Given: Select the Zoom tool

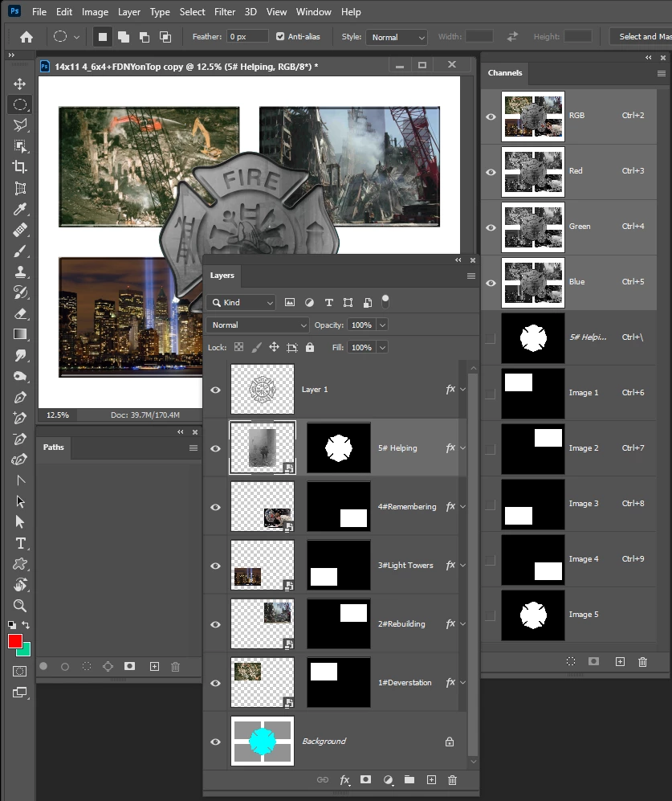Looking at the screenshot, I should pos(20,606).
